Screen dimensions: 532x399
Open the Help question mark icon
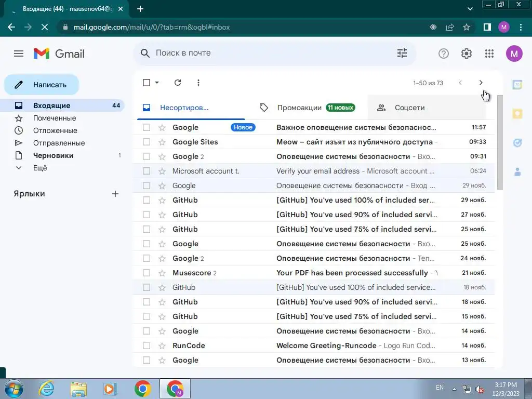coord(444,54)
